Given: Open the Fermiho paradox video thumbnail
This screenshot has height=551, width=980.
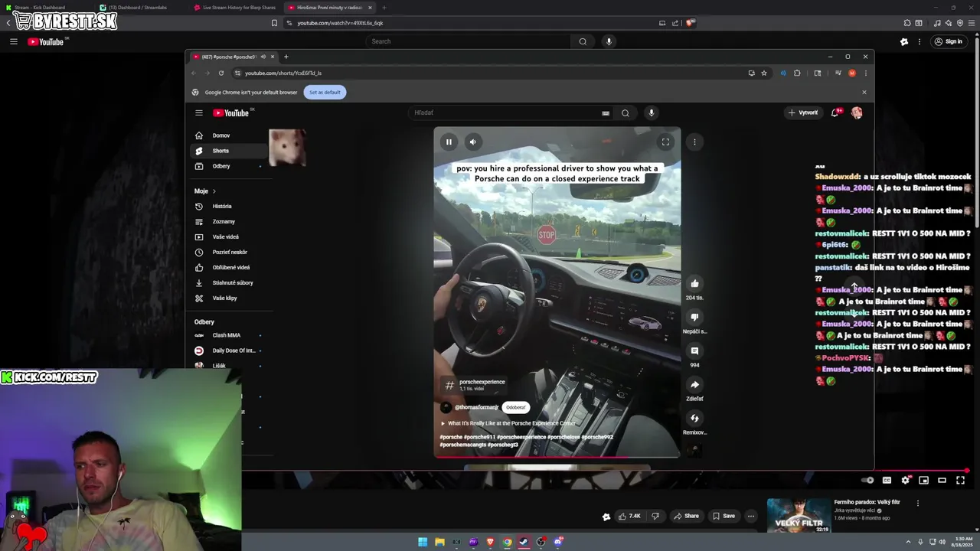Looking at the screenshot, I should [x=799, y=515].
